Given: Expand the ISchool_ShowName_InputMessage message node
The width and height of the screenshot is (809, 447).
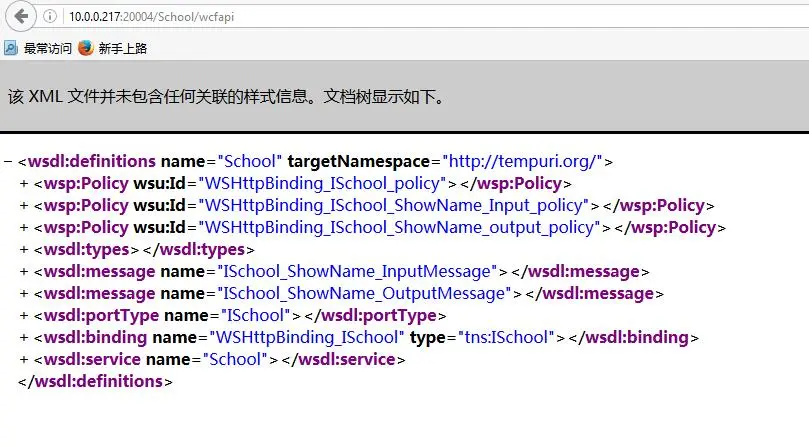Looking at the screenshot, I should point(24,272).
